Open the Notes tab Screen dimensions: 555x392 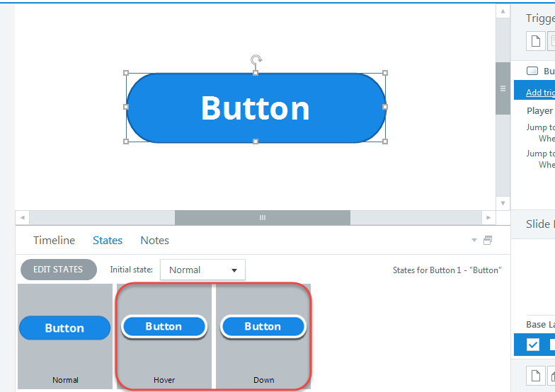click(x=154, y=241)
